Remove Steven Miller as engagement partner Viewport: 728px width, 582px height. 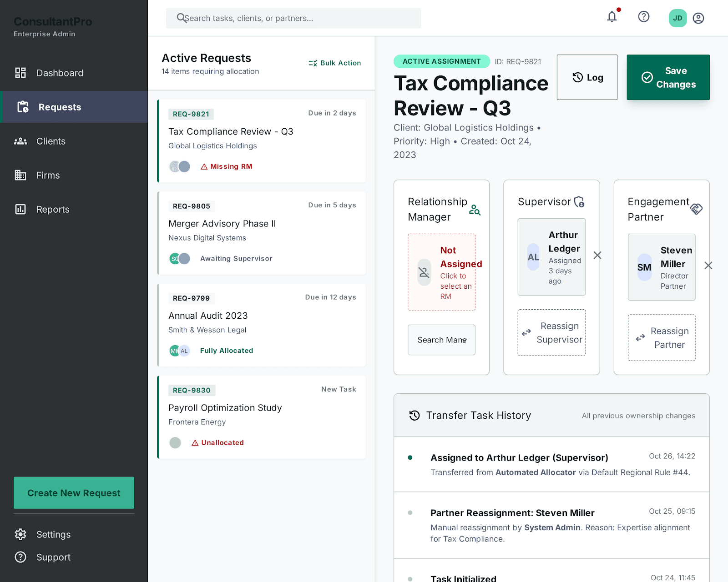coord(708,266)
